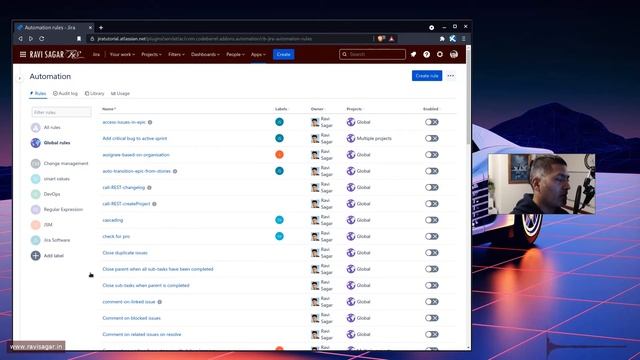The image size is (640, 360).
Task: Open the user profile avatar
Action: pyautogui.click(x=454, y=54)
